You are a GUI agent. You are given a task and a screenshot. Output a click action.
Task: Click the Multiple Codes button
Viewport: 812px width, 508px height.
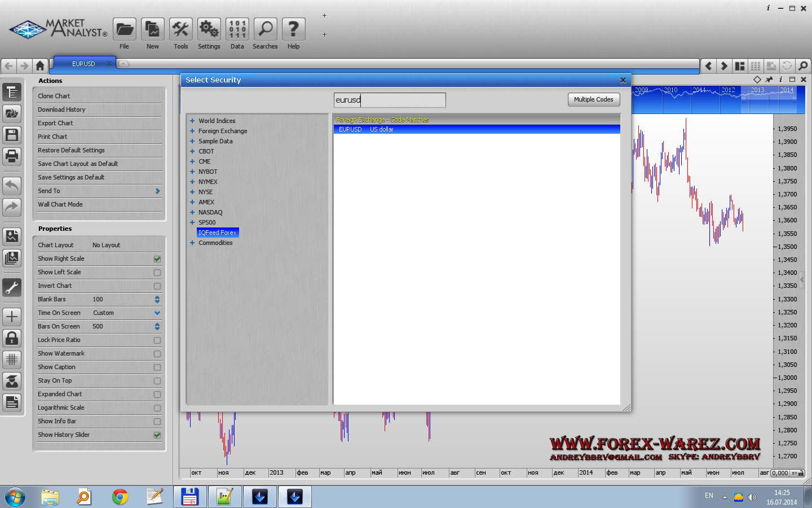[x=593, y=99]
